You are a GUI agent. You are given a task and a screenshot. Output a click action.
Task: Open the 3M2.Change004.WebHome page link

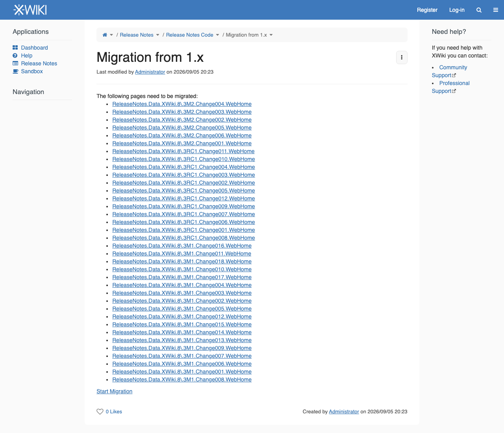[182, 104]
